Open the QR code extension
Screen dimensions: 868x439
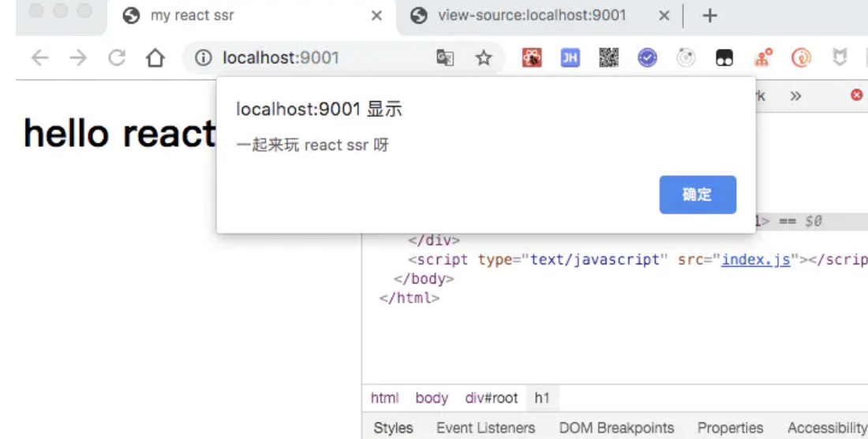(x=608, y=58)
